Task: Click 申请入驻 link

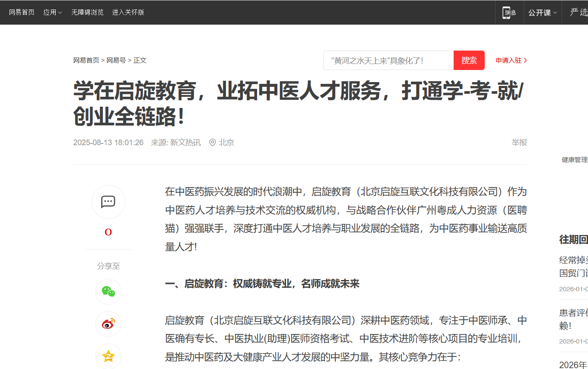Action: [x=509, y=60]
